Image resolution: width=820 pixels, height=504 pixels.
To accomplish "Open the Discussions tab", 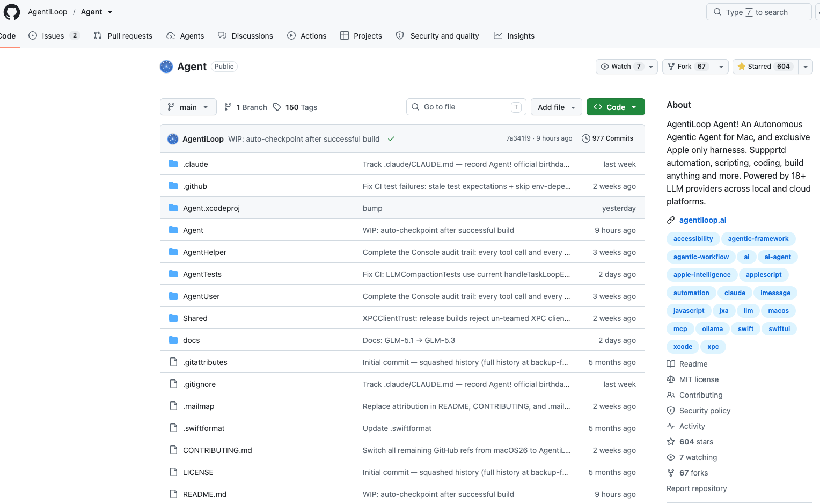I will pos(245,36).
